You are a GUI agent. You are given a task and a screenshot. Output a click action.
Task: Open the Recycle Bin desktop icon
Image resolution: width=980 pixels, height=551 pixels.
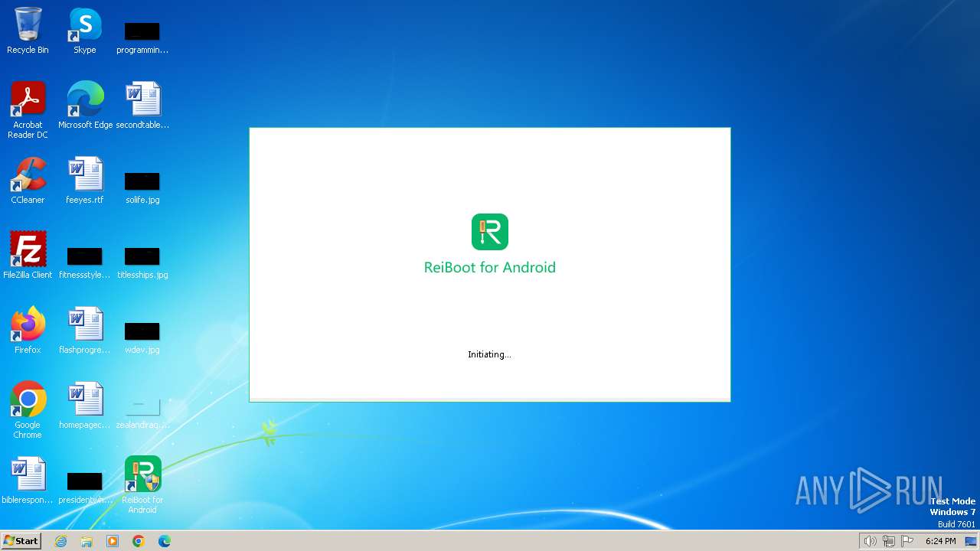28,31
